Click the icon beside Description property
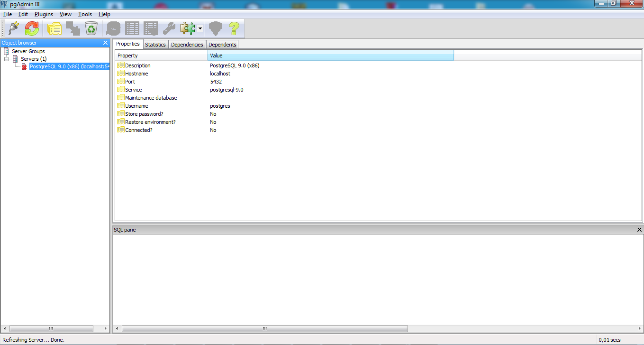The width and height of the screenshot is (644, 345). [121, 65]
